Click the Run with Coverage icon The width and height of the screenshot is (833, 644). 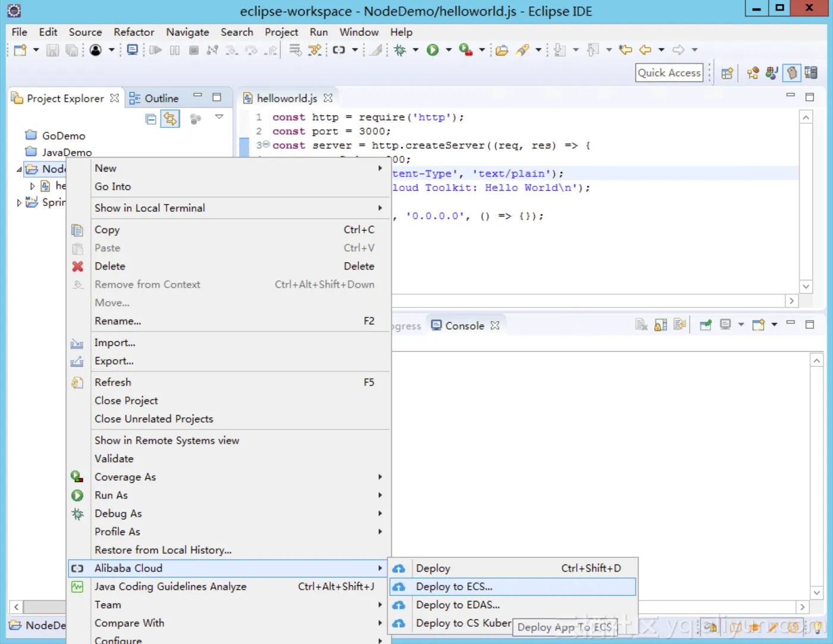(x=466, y=50)
